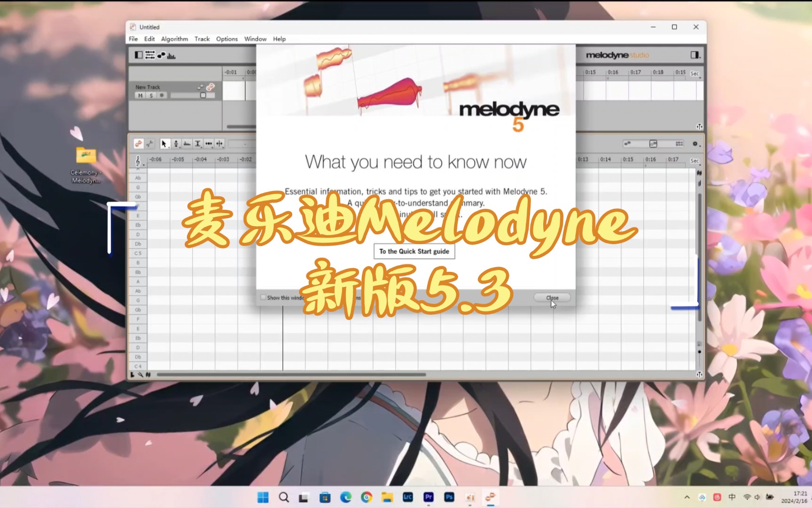Open Premiere Pro from taskbar
812x508 pixels.
click(x=429, y=497)
